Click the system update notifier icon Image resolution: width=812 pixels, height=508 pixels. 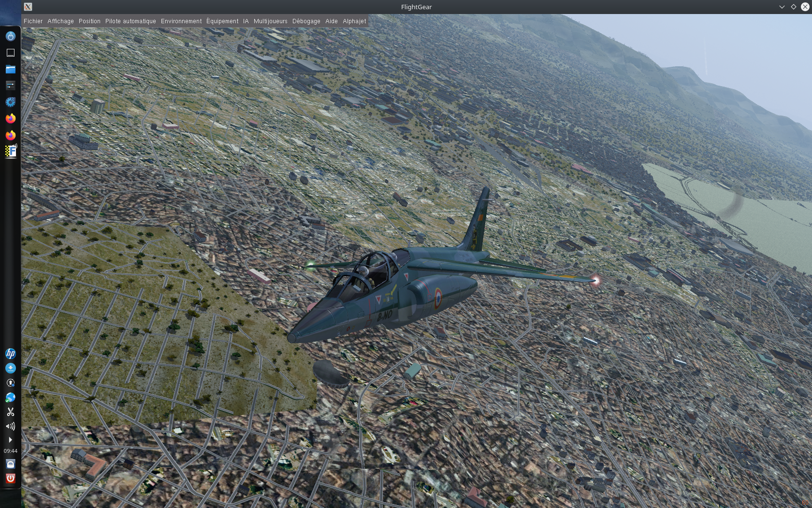pyautogui.click(x=10, y=383)
